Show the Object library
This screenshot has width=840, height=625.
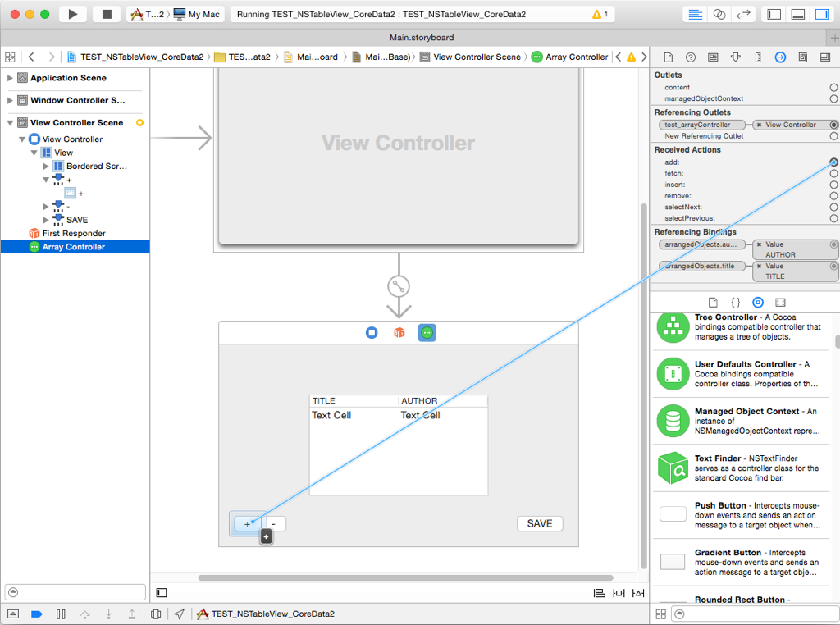pyautogui.click(x=758, y=303)
